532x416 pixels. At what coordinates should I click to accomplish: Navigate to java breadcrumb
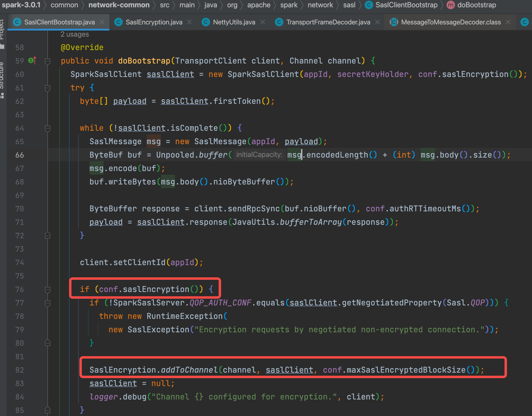coord(211,5)
